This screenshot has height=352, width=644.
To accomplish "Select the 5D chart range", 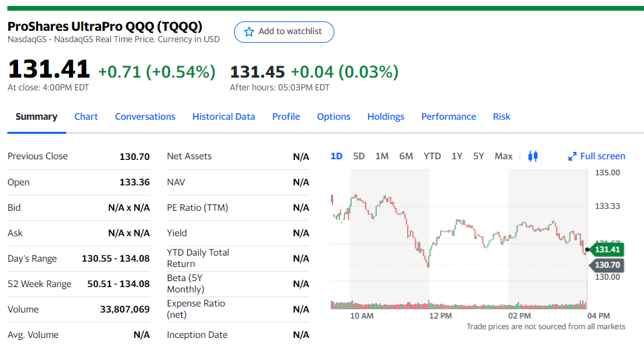I will [358, 157].
